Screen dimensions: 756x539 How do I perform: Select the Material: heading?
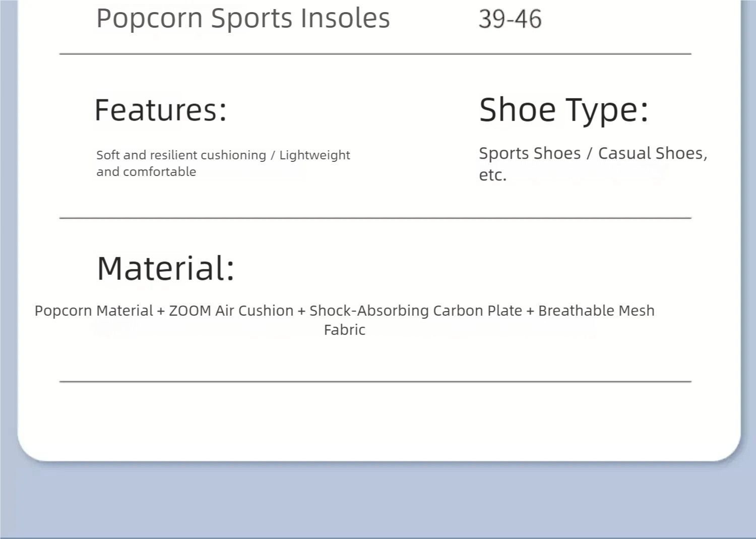[166, 268]
